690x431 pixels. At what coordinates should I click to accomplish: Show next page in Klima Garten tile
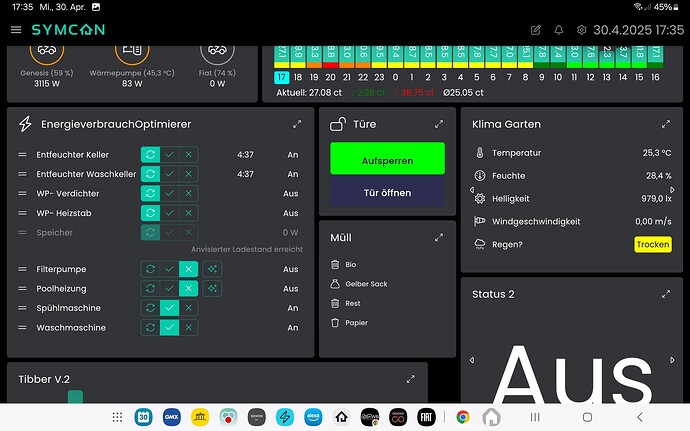(672, 190)
